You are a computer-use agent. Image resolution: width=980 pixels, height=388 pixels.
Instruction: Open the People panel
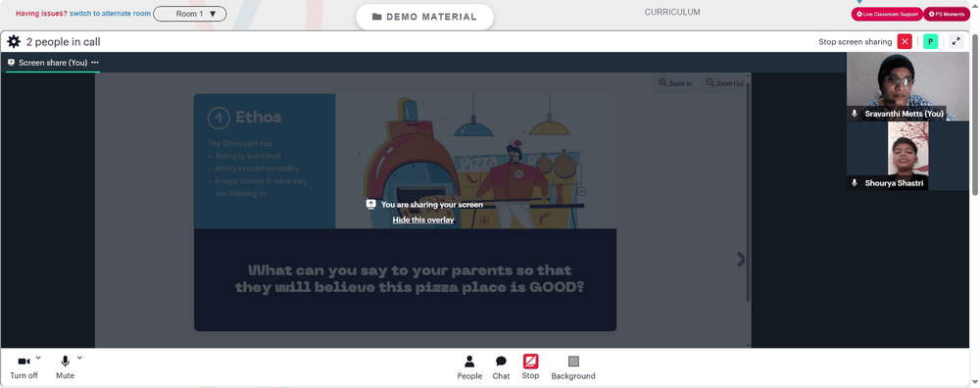click(469, 367)
